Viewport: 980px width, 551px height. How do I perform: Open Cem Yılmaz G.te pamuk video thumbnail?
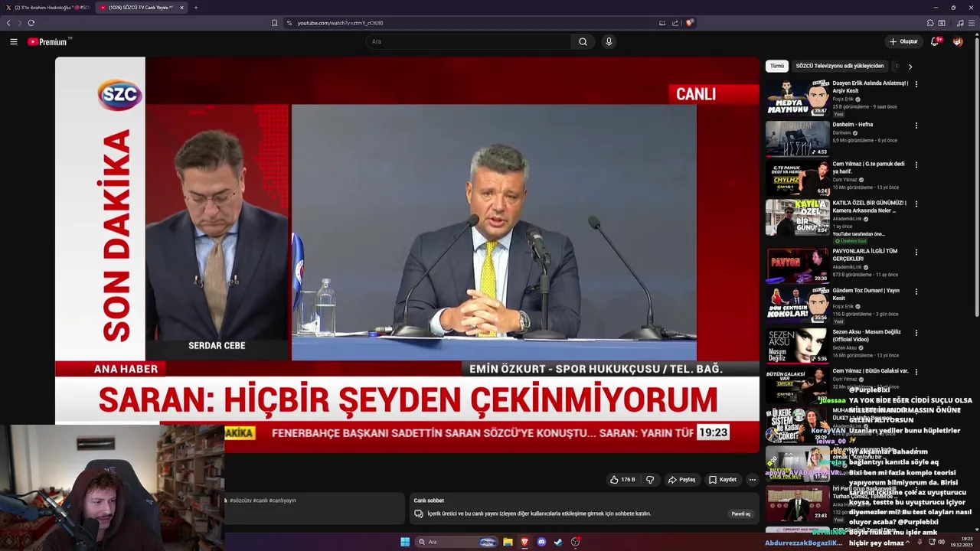click(798, 178)
